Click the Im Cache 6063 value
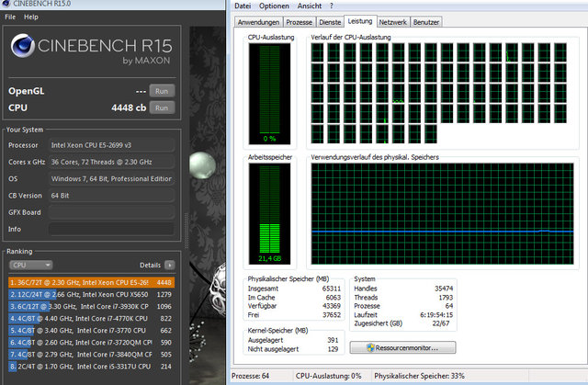The height and width of the screenshot is (385, 588). (333, 298)
